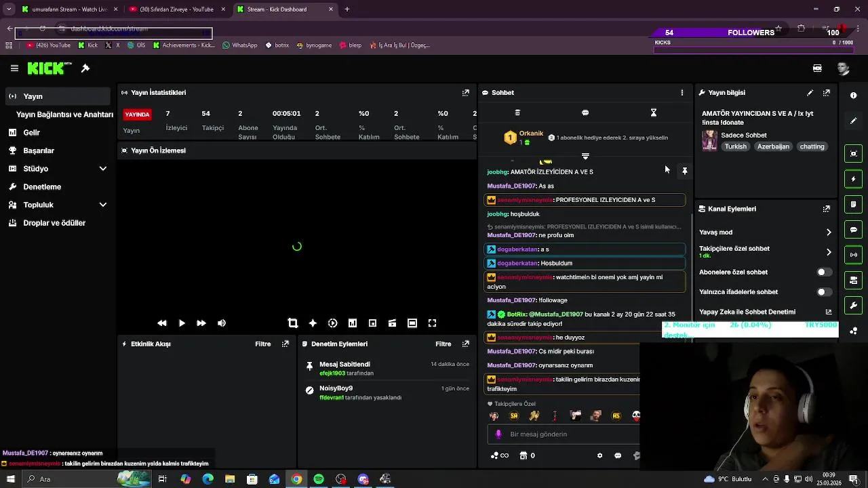Select Yayın in the left sidebar
Image resolution: width=868 pixels, height=488 pixels.
coord(56,96)
